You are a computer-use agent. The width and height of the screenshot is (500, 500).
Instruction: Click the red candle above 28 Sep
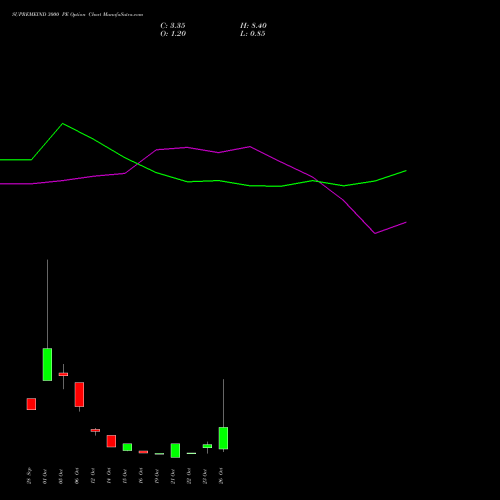point(31,404)
